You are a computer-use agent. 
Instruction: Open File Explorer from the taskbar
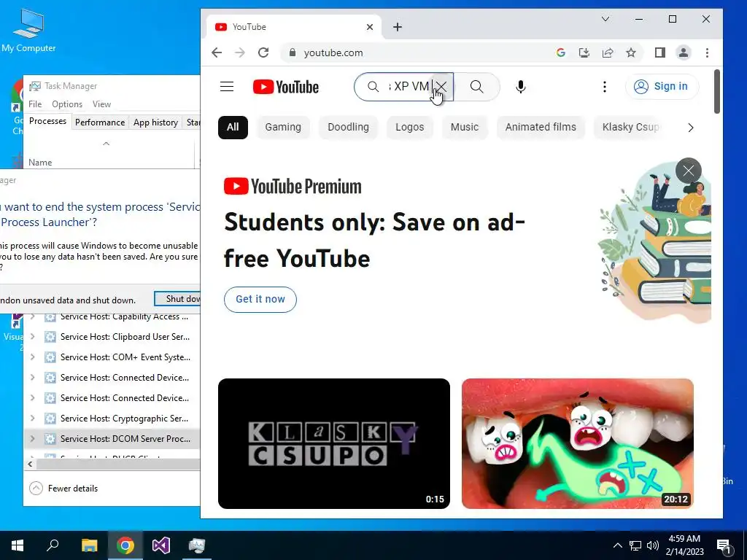89,545
